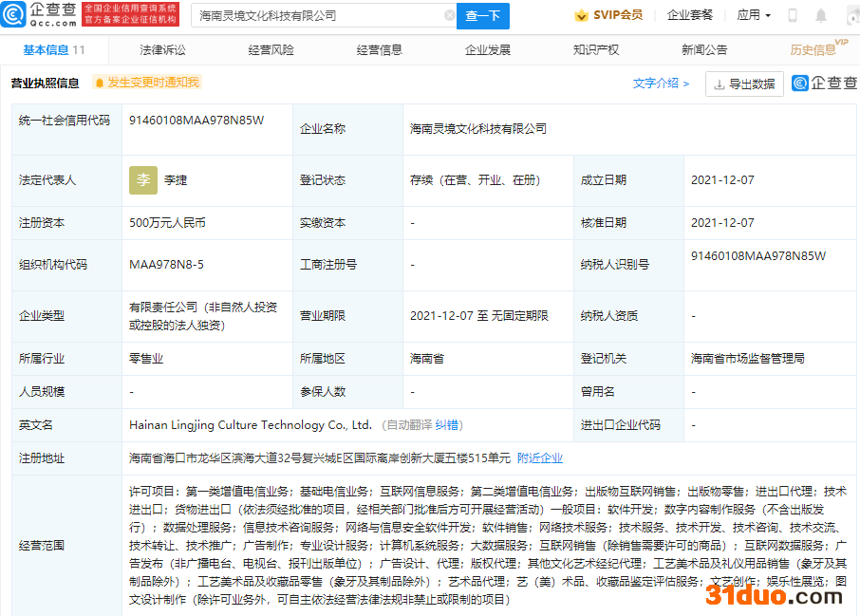Open notifications via the bell icon
The height and width of the screenshot is (616, 860).
pos(821,16)
